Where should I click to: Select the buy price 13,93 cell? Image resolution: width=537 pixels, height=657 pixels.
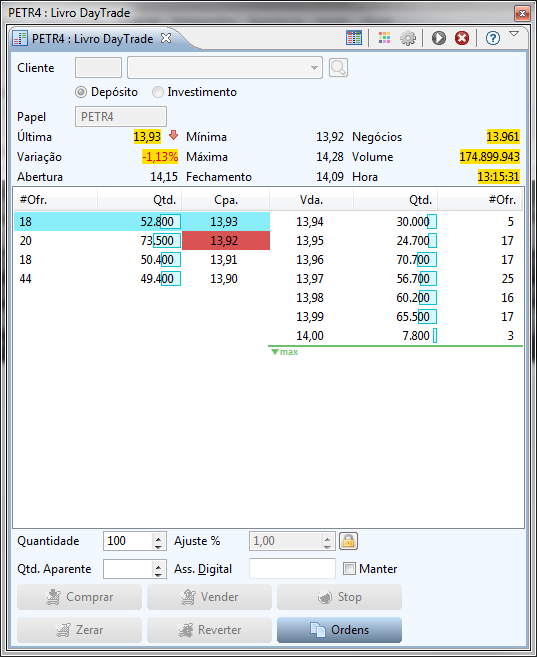pos(226,221)
